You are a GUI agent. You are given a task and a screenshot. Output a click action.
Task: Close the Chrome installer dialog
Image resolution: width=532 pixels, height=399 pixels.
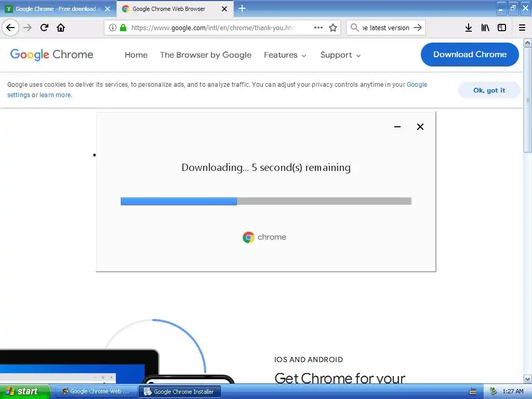point(420,127)
